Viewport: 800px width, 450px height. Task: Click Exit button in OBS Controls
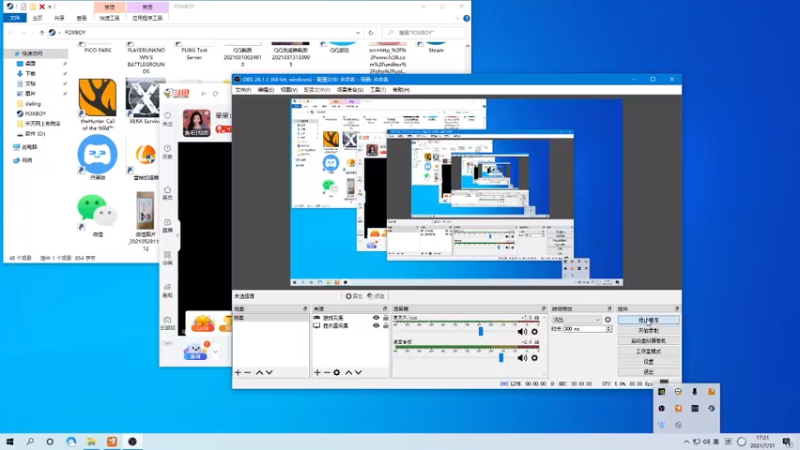point(648,372)
